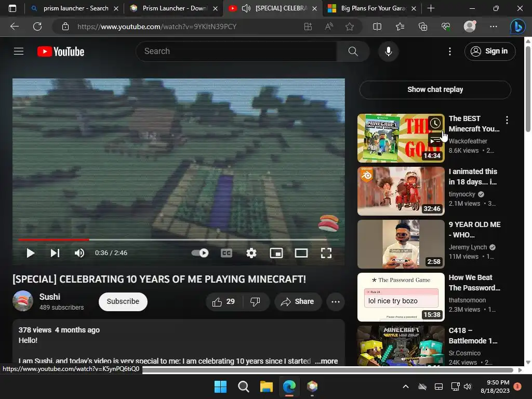Like the video with 29 likes
Viewport: 532px width, 399px height.
click(223, 302)
